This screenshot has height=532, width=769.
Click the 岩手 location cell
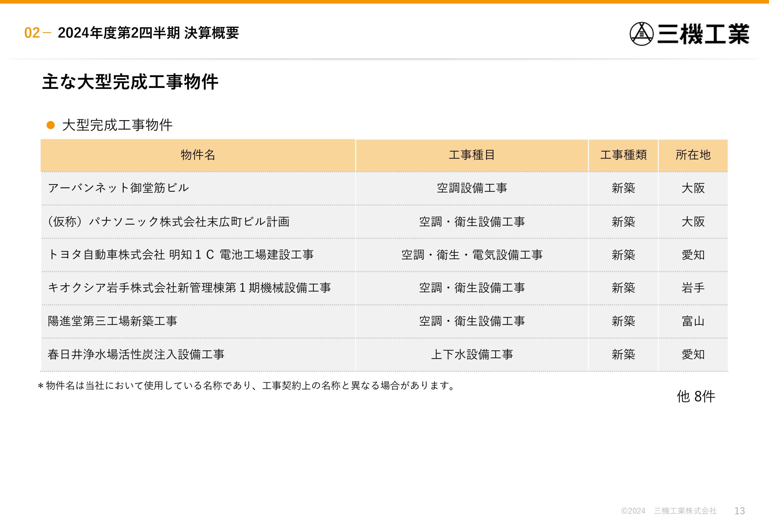[693, 288]
